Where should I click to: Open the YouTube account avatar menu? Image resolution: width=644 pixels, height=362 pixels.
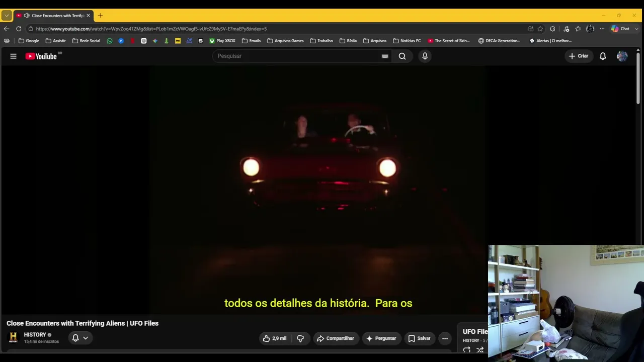pos(622,56)
